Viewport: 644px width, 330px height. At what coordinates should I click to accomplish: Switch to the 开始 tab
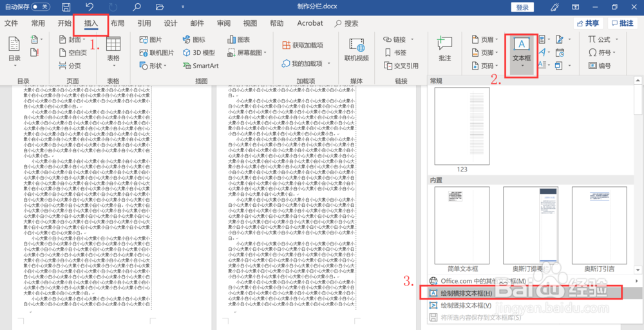64,23
